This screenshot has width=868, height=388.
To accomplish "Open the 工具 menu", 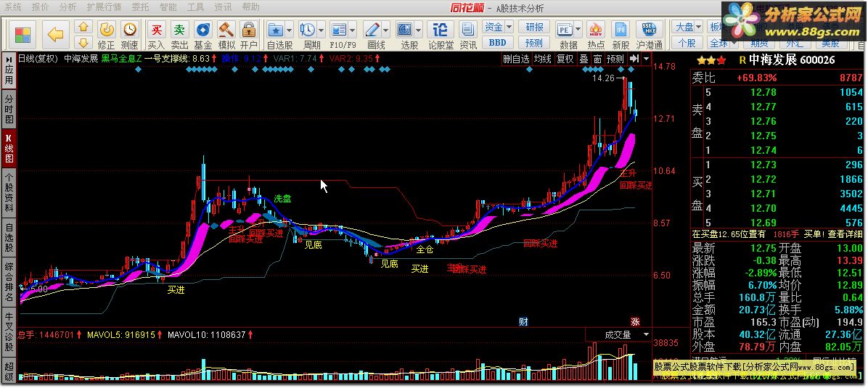I will [195, 7].
